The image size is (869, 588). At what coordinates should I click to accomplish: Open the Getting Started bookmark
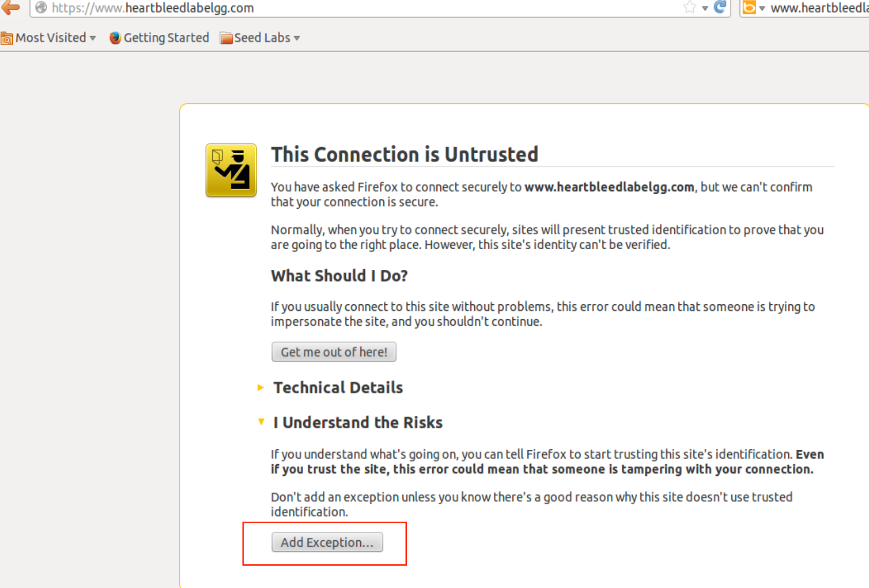point(159,38)
